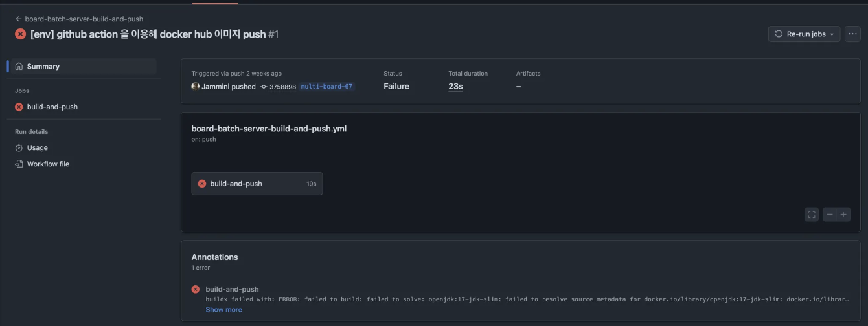Click the back arrow icon above the title
Viewport: 868px width, 326px height.
[19, 19]
